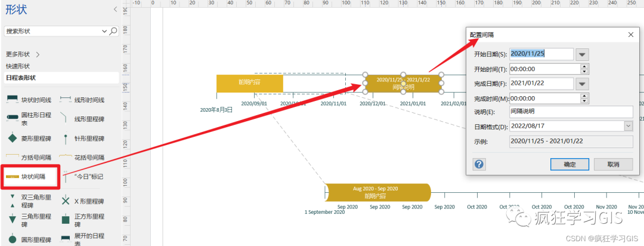Adjust the 完成时间 spinner
This screenshot has height=246, width=644.
(585, 99)
